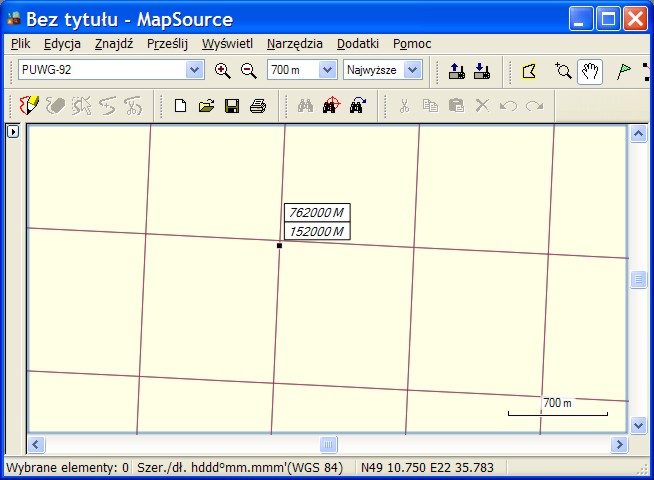Click the Szer./dł. WGS 84 format status
This screenshot has width=654, height=480.
tap(240, 468)
